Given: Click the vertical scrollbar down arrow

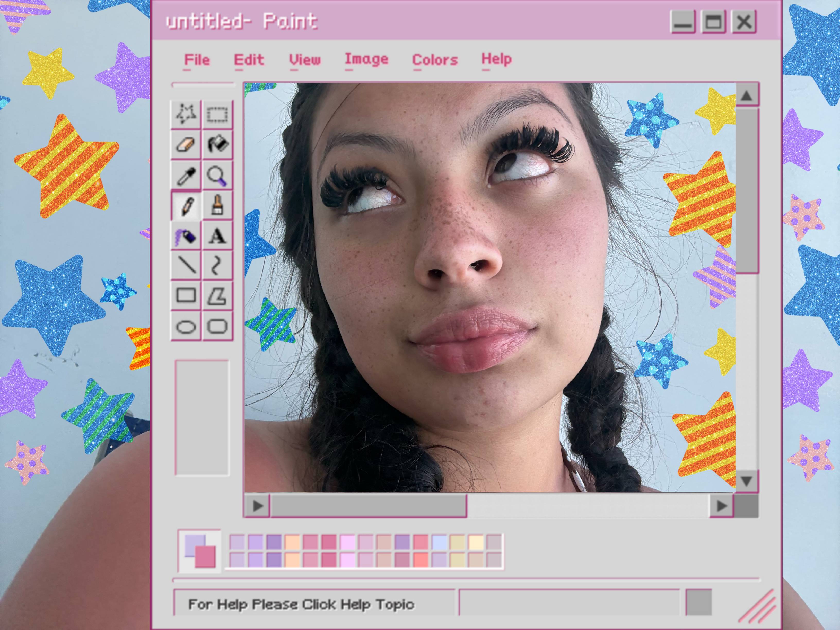Looking at the screenshot, I should [x=747, y=482].
